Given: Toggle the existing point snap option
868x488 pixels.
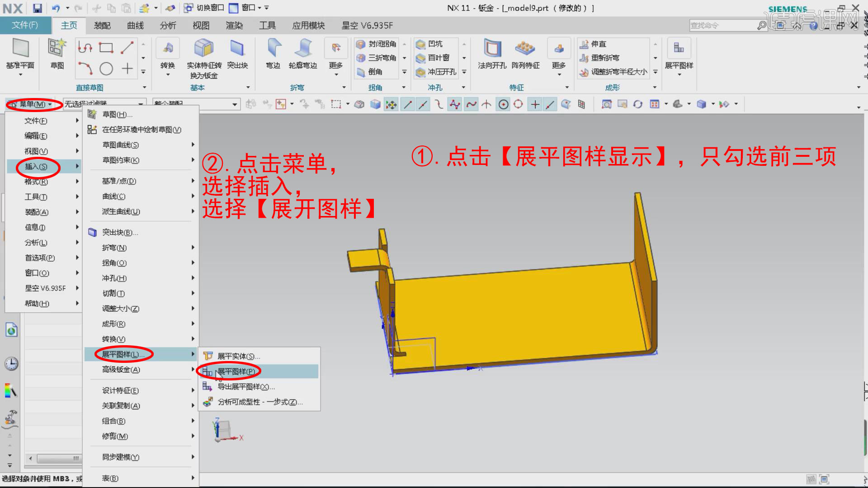Looking at the screenshot, I should pyautogui.click(x=535, y=105).
